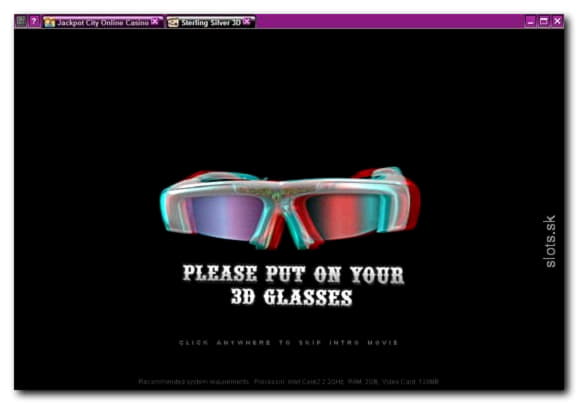Select the Sterling Silver 3D tab
This screenshot has width=578, height=404.
(210, 22)
